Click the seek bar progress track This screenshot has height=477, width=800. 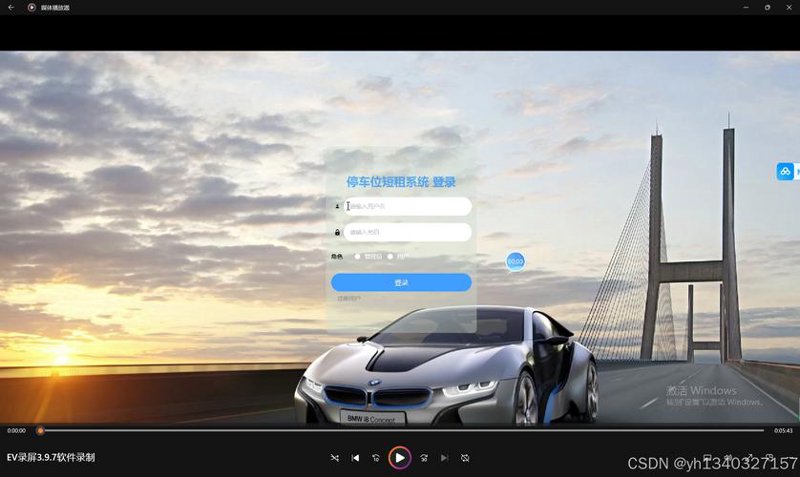point(401,431)
